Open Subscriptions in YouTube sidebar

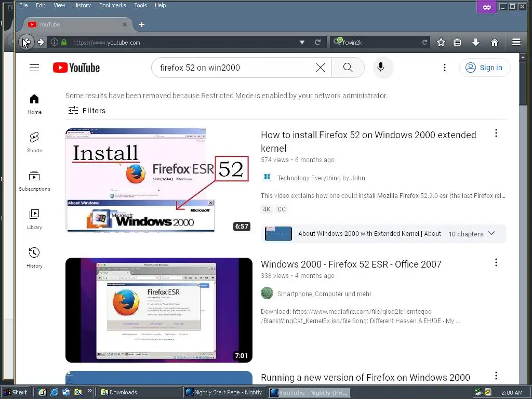(x=34, y=181)
